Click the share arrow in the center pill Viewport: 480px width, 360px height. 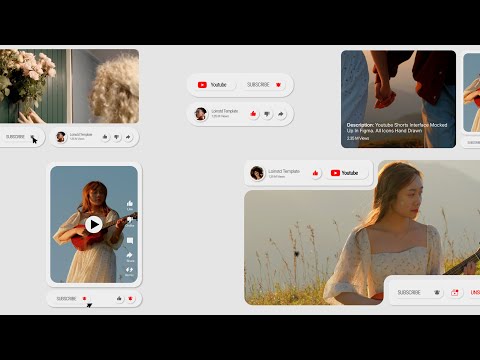pyautogui.click(x=281, y=114)
